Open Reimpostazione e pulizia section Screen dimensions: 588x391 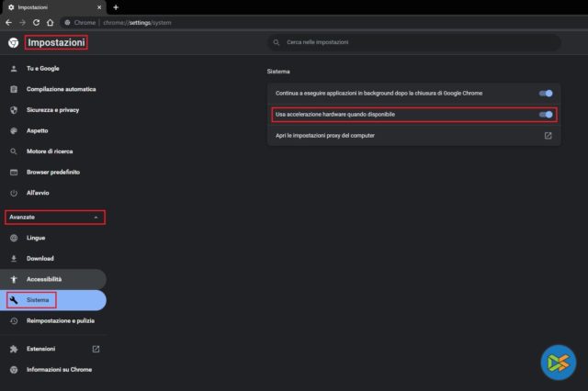(x=61, y=320)
